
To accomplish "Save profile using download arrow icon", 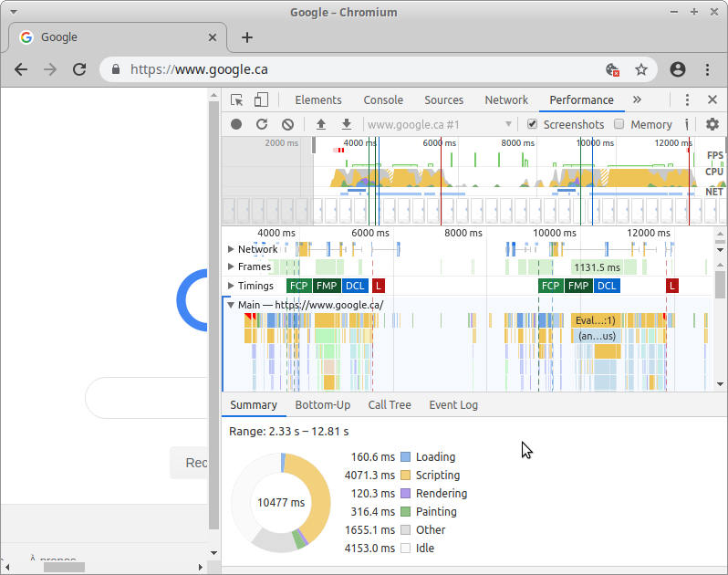I will 347,124.
